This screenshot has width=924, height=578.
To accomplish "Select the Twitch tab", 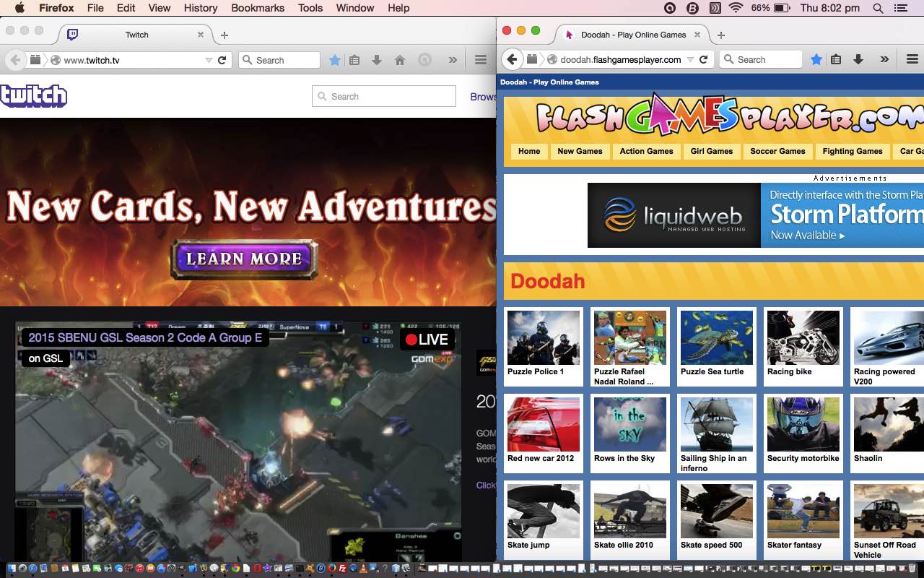I will [x=136, y=35].
